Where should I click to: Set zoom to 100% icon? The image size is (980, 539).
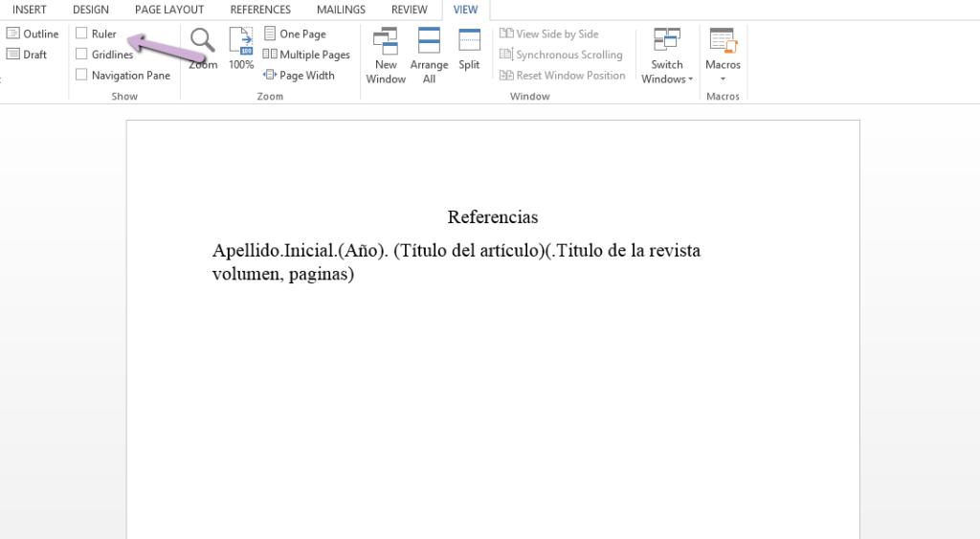point(241,42)
